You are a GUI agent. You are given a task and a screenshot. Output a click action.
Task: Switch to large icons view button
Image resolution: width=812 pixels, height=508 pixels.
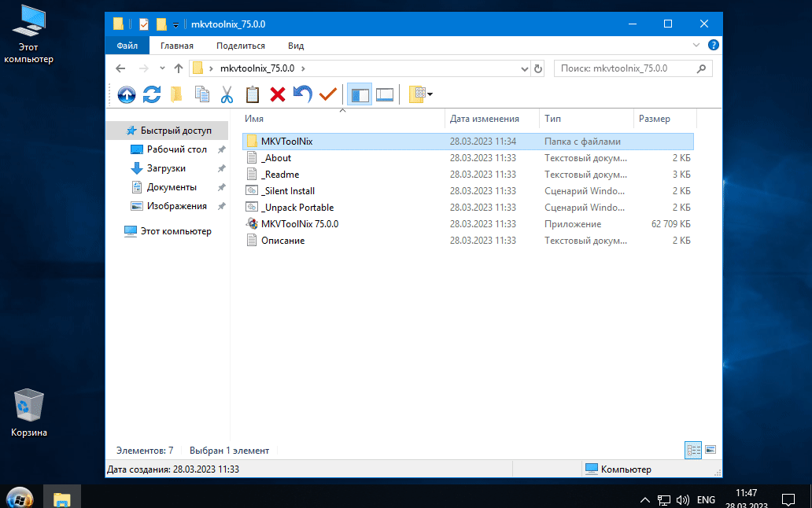[710, 450]
